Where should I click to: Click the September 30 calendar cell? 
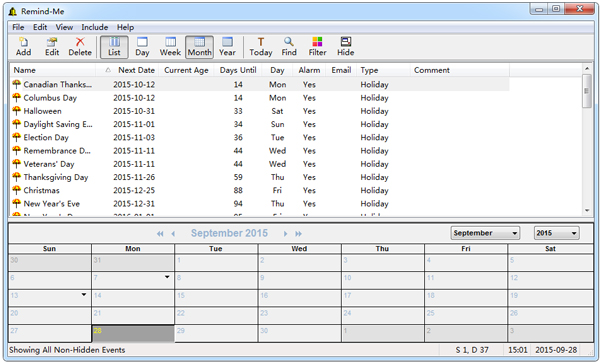tap(300, 334)
